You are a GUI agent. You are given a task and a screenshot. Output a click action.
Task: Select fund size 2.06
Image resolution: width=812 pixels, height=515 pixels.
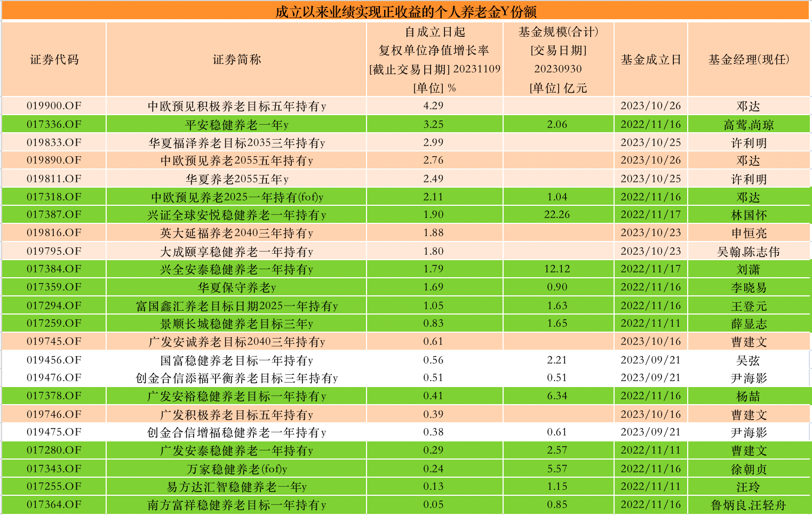pyautogui.click(x=557, y=124)
